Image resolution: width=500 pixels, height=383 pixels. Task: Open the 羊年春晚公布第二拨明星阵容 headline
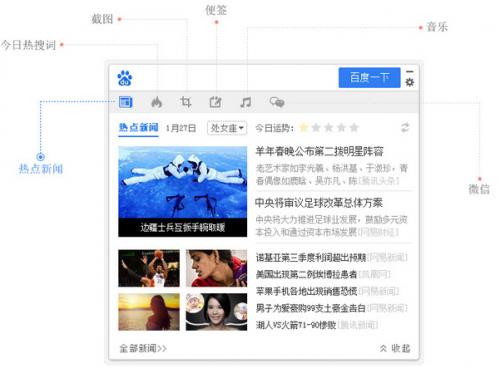tap(319, 151)
